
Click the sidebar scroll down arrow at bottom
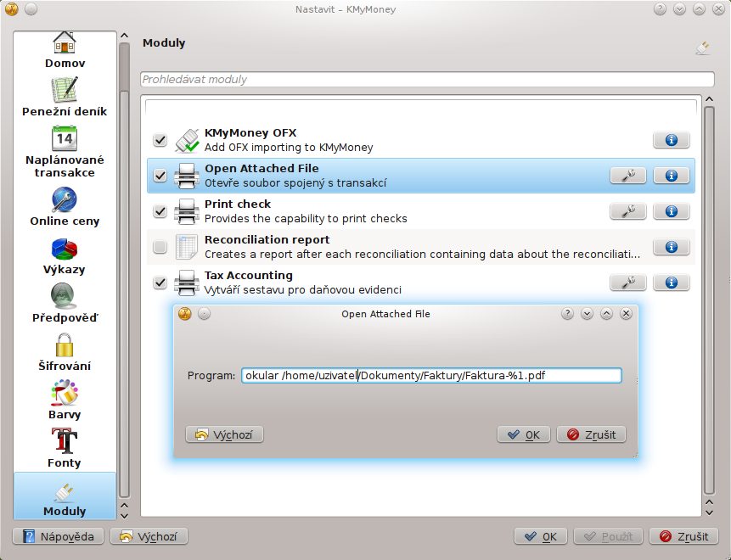pos(124,516)
